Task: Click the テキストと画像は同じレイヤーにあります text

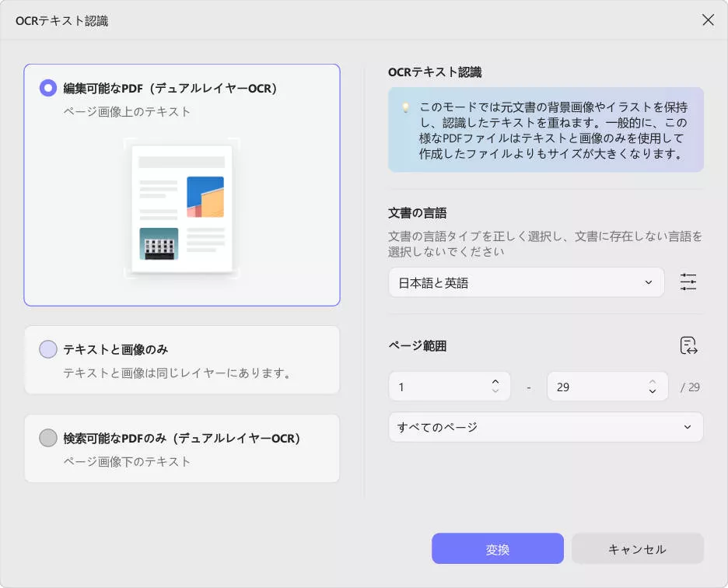Action: (x=177, y=373)
